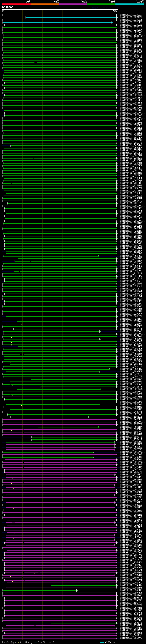Pick the entry UniRef100_Q2V065

131,379
